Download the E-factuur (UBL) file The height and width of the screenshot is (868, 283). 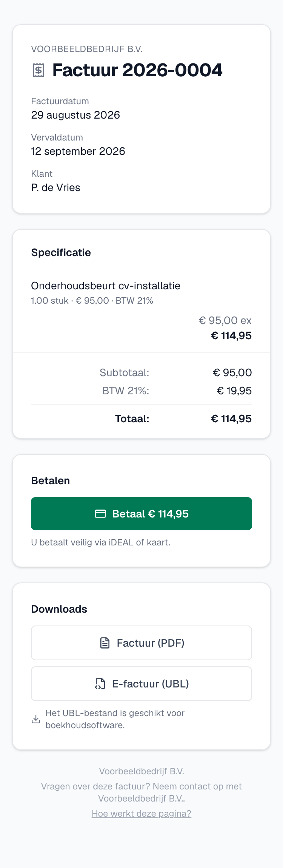point(141,684)
